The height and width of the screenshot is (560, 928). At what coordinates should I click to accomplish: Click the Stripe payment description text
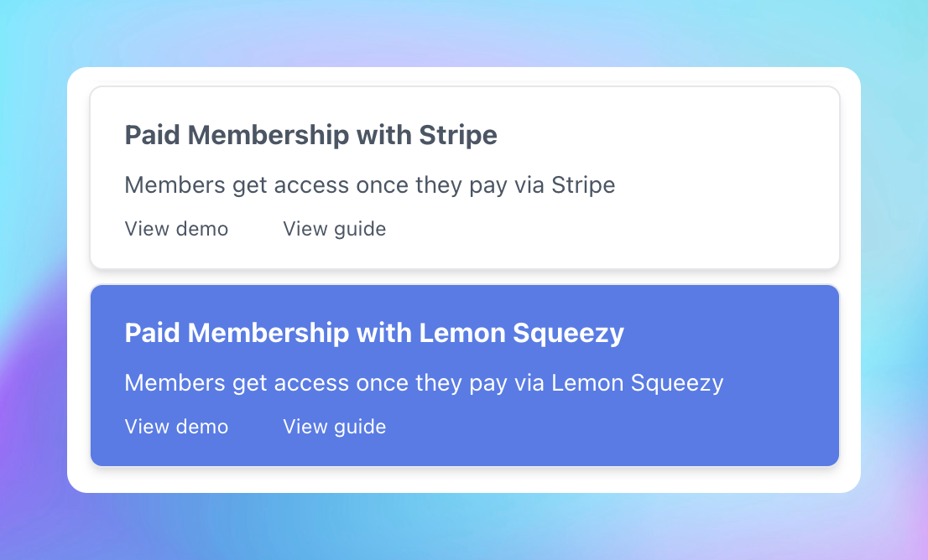point(369,185)
